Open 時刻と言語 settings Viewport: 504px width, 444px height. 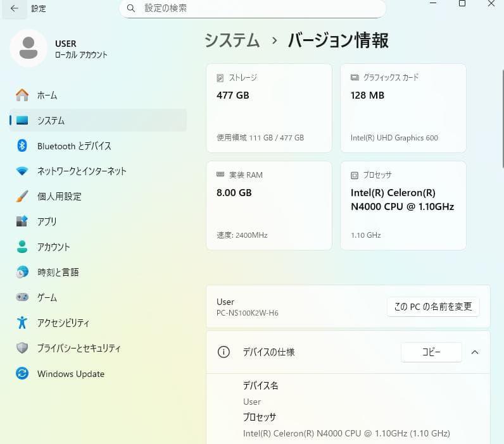[x=98, y=272]
